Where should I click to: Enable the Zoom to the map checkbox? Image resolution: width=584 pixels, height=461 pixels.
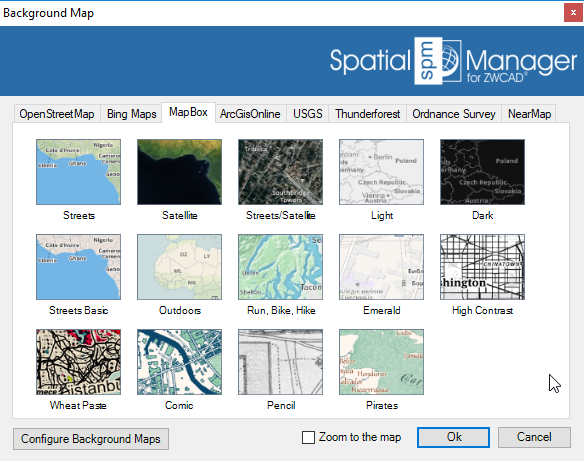(308, 438)
